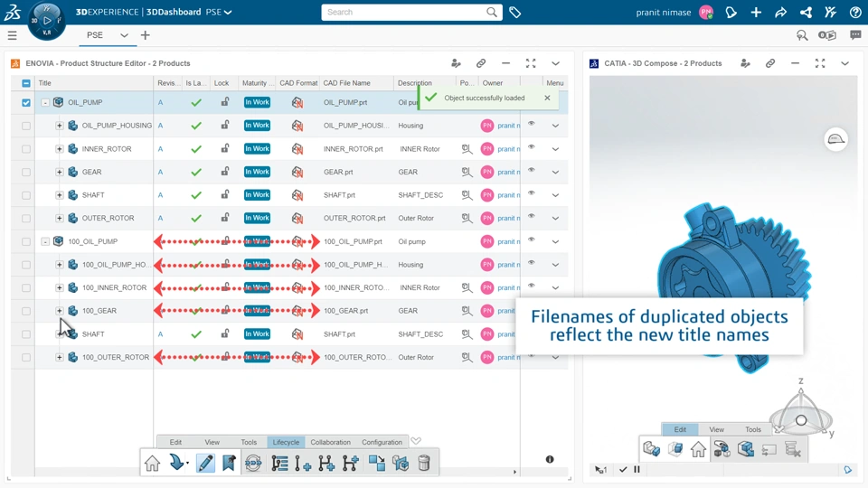
Task: Open the 3DEXPERIENCE compass
Action: pos(46,21)
